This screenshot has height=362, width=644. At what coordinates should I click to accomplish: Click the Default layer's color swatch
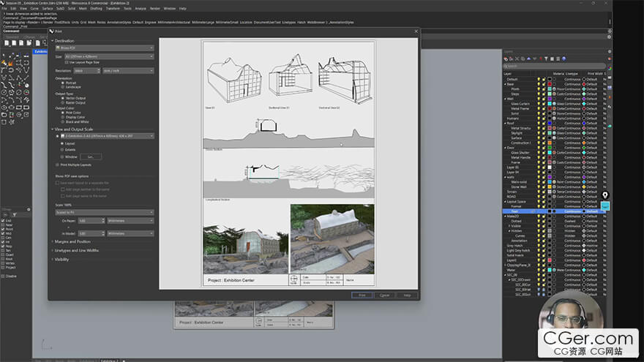point(550,79)
